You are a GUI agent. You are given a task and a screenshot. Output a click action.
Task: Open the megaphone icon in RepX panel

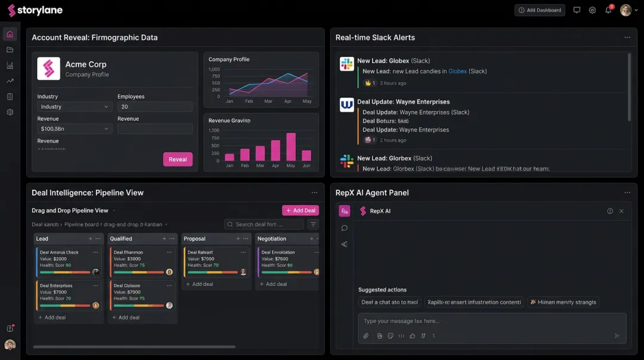pos(344,244)
